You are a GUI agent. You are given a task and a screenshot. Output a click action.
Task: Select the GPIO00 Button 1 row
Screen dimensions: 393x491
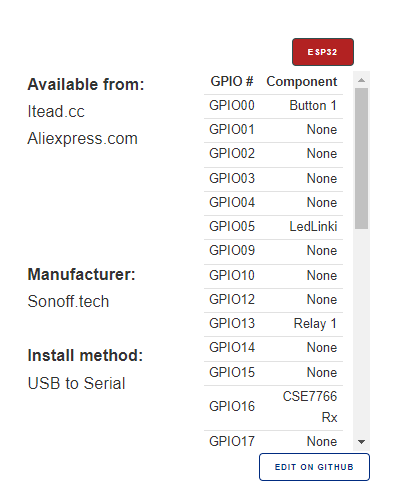273,106
